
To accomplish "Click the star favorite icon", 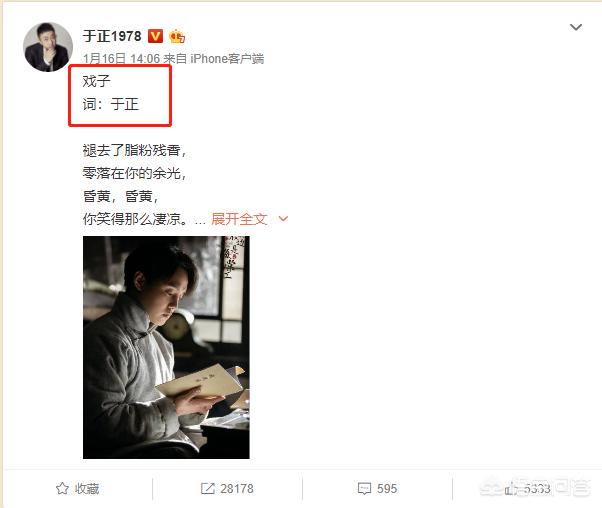I will [x=62, y=488].
